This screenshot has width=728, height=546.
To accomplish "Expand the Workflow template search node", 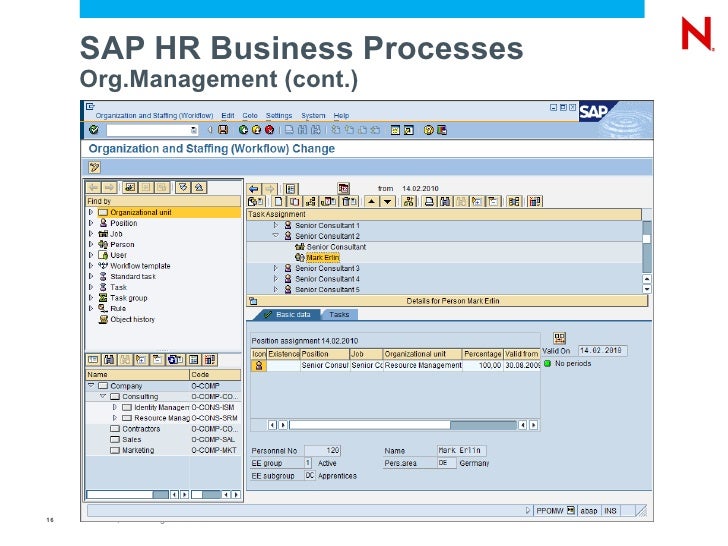I will 91,266.
